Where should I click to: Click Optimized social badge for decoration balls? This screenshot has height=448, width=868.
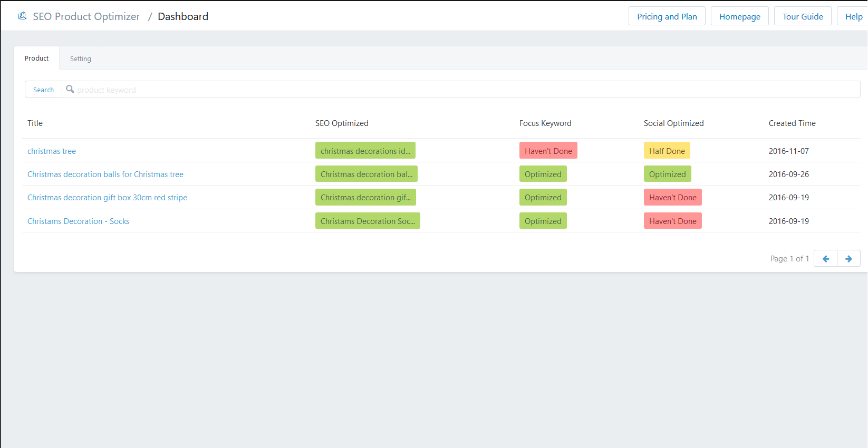tap(668, 174)
